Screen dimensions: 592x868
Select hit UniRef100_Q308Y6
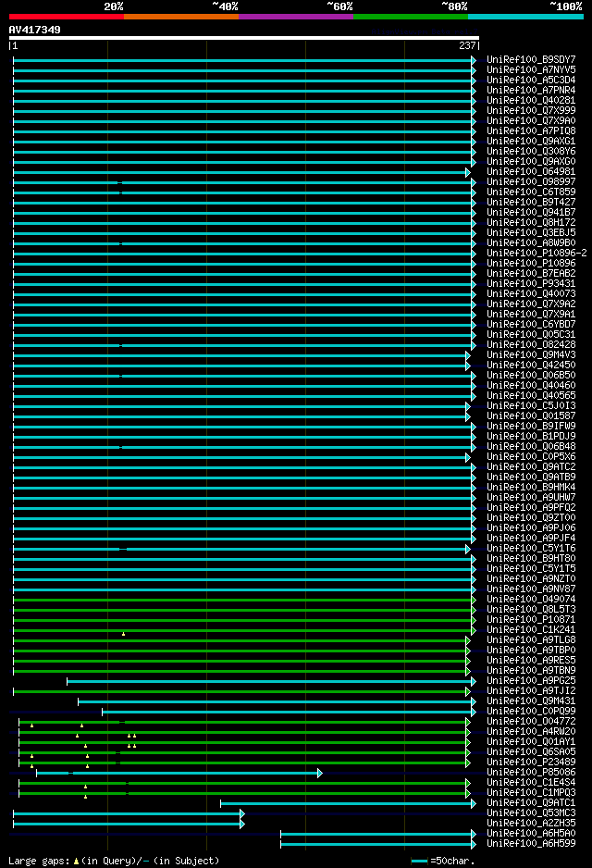coord(531,152)
